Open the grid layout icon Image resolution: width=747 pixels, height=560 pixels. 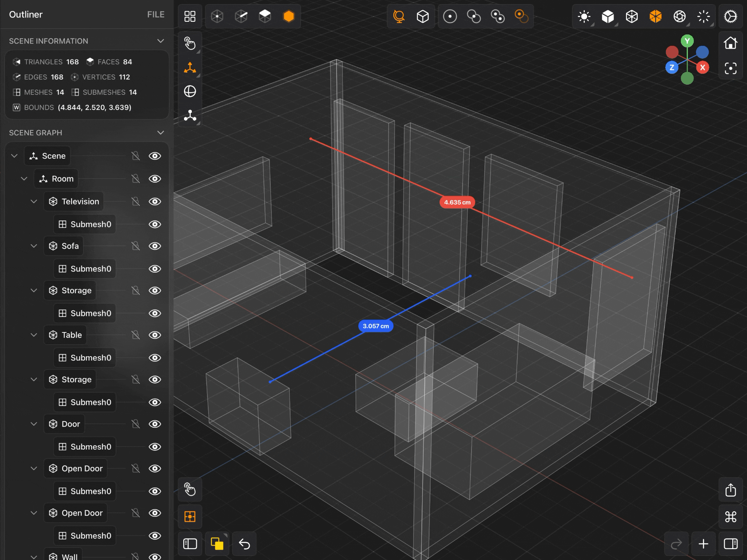[x=190, y=16]
